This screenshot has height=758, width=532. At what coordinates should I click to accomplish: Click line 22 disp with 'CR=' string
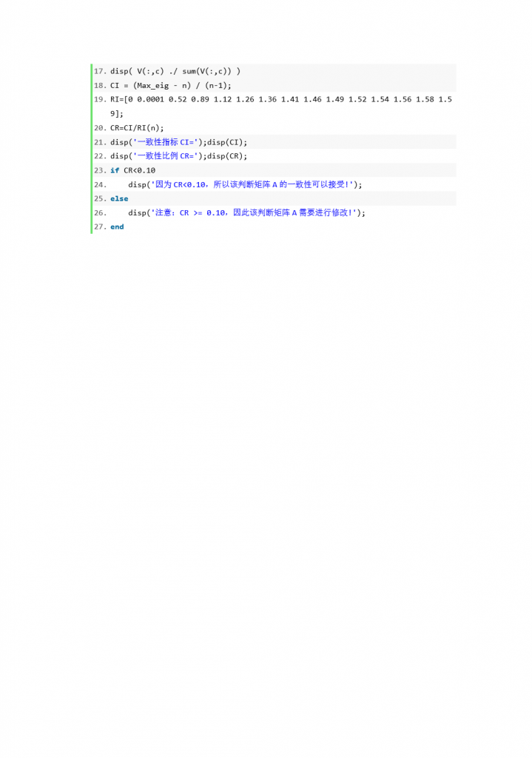(178, 156)
